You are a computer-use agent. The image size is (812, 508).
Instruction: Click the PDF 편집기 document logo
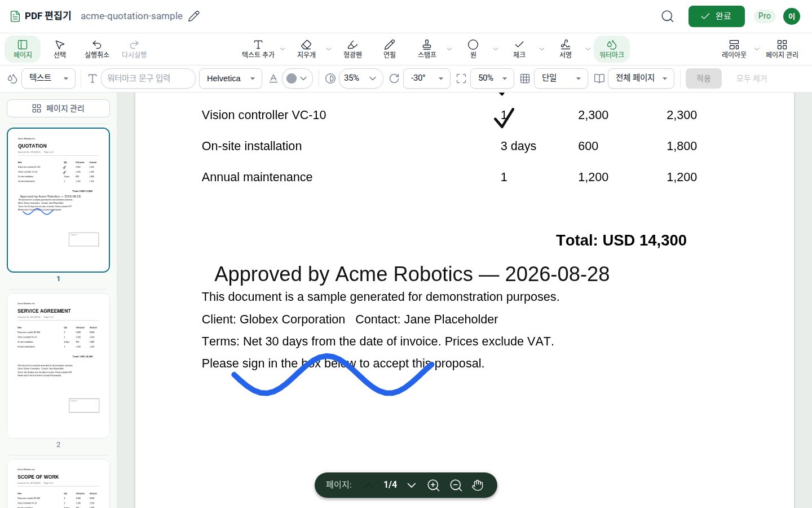coord(15,16)
